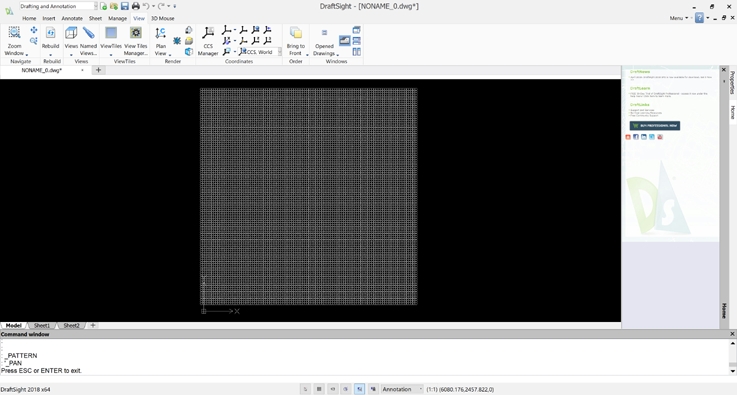Open the Twitter icon in Home palette
This screenshot has width=737, height=395.
point(652,137)
